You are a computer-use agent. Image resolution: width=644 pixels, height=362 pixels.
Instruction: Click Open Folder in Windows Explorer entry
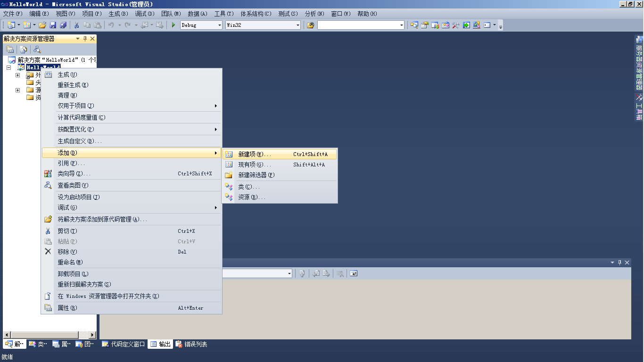point(132,296)
